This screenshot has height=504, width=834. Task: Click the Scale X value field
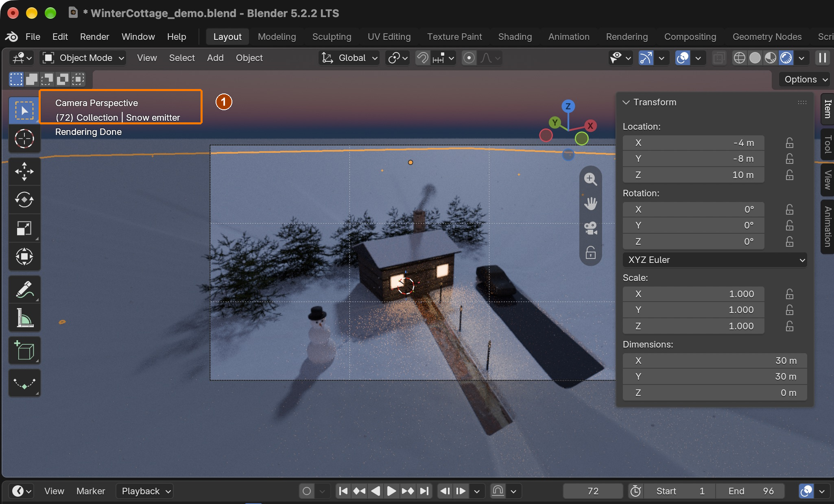[x=693, y=294]
